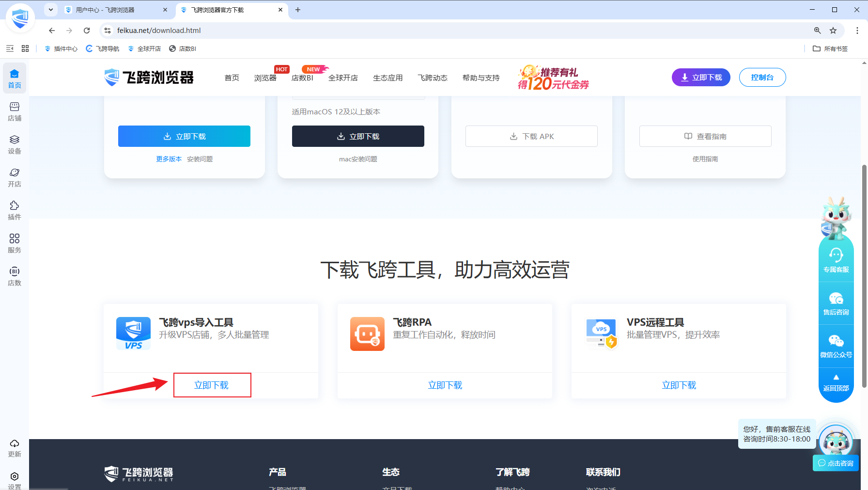Viewport: 868px width, 490px height.
Task: Click the 查看指南 button
Action: click(x=705, y=136)
